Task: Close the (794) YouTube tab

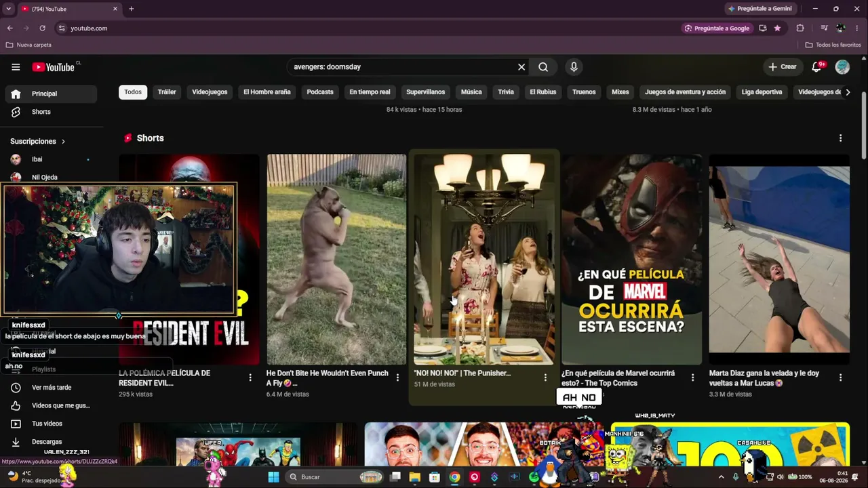Action: coord(115,9)
